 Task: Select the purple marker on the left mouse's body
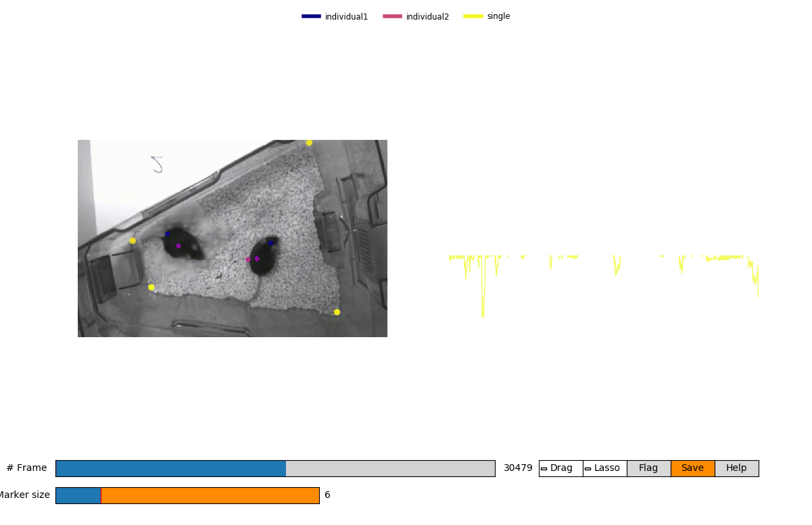178,246
